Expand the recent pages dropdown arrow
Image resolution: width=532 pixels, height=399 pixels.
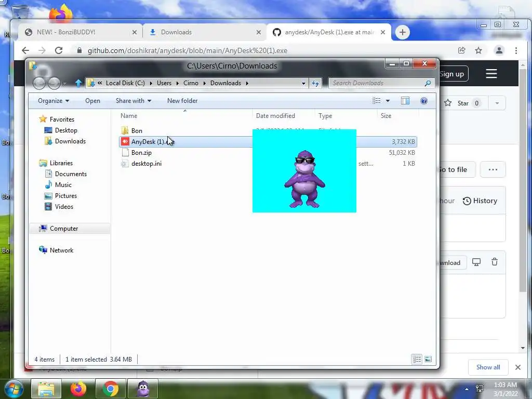[64, 84]
